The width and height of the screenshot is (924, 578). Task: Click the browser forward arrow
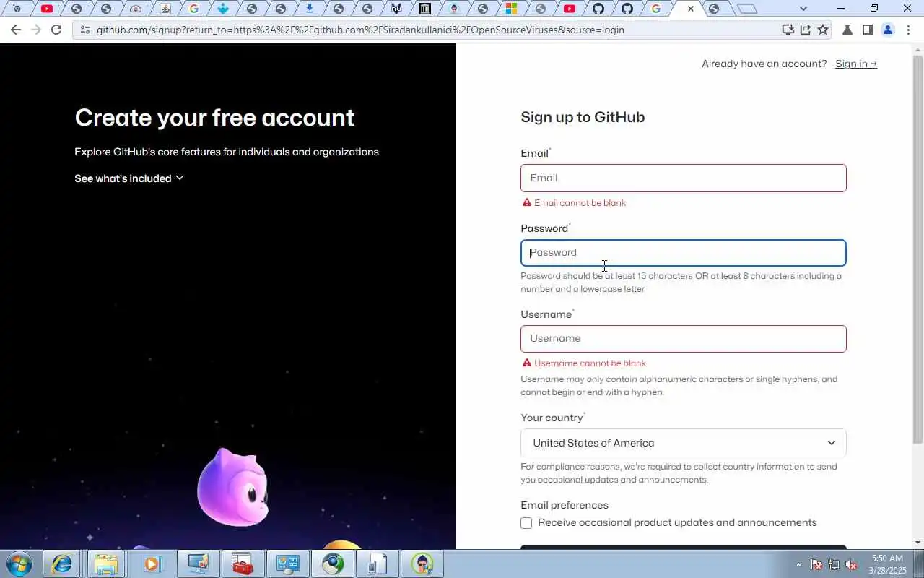coord(36,30)
